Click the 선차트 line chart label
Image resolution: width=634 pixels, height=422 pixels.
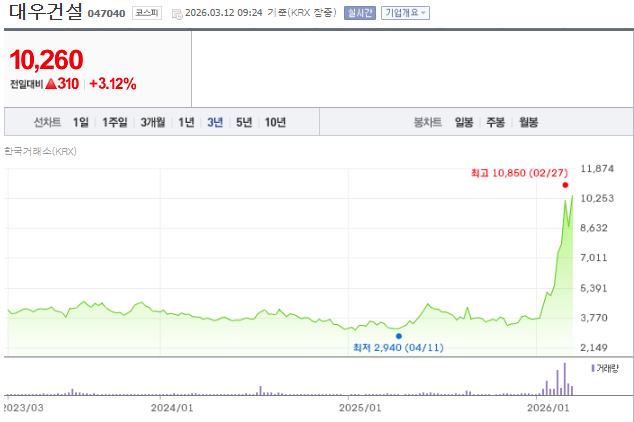point(47,122)
